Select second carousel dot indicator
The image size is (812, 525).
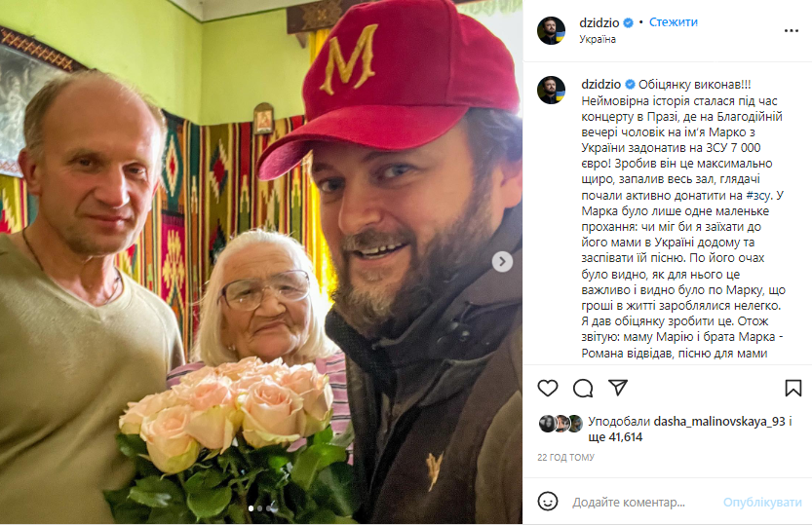(260, 508)
